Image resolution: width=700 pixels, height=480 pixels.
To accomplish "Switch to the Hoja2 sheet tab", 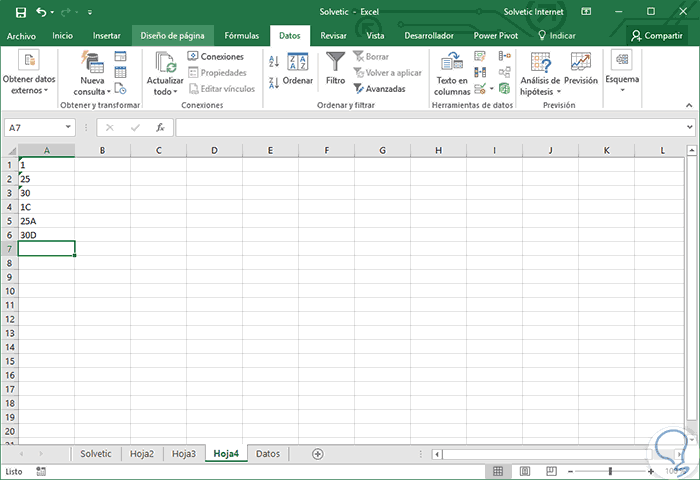I will (142, 454).
